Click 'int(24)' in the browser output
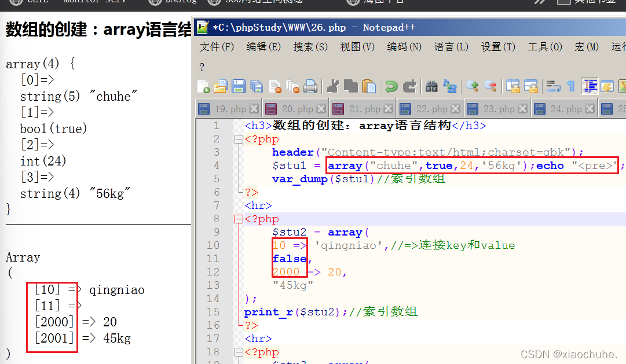The image size is (626, 364). (x=43, y=161)
